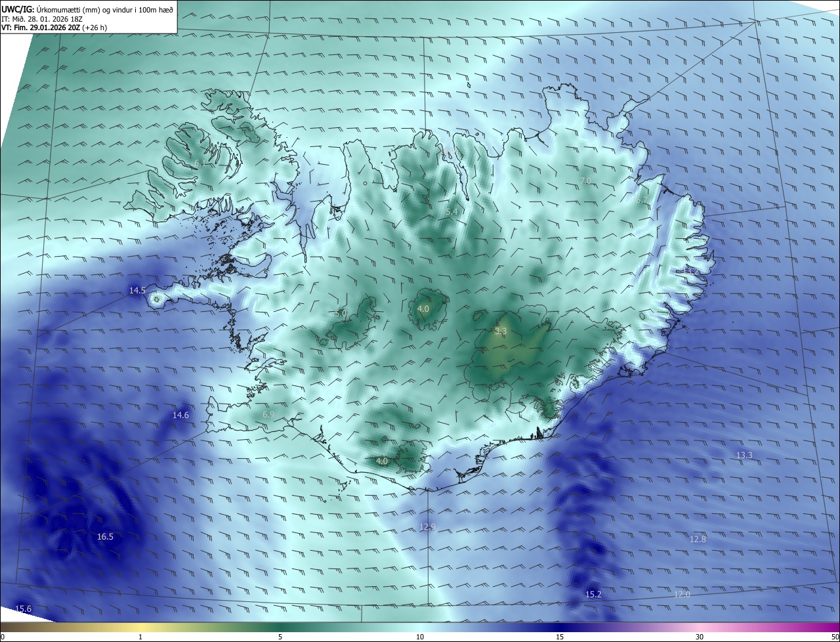Click the title text "Úrkomumætti (mm) og vindur í 100m hæð"
Screen dimensions: 840x642
click(x=104, y=9)
